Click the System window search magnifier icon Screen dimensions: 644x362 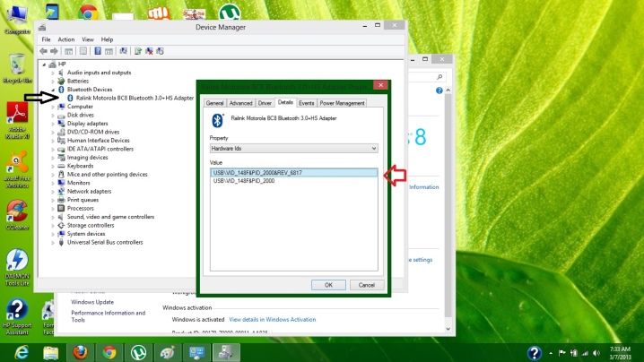tap(439, 77)
